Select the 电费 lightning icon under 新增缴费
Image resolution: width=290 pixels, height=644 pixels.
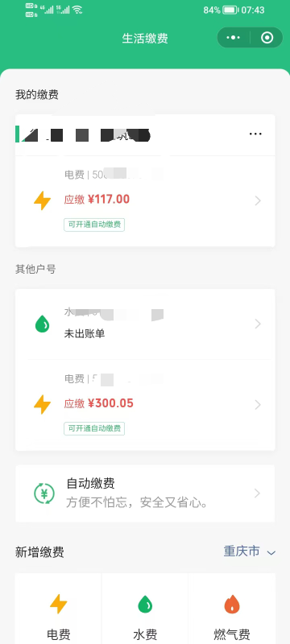(58, 605)
